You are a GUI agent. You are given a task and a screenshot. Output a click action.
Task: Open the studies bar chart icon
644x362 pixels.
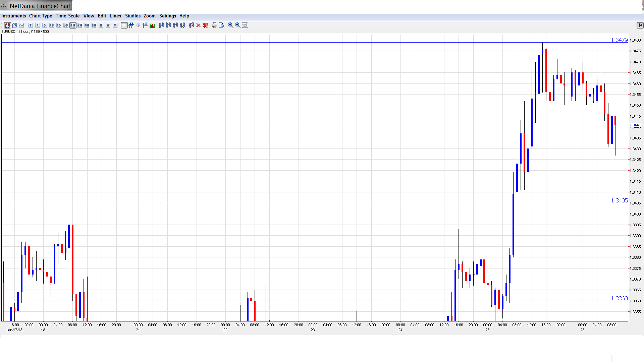pyautogui.click(x=152, y=25)
